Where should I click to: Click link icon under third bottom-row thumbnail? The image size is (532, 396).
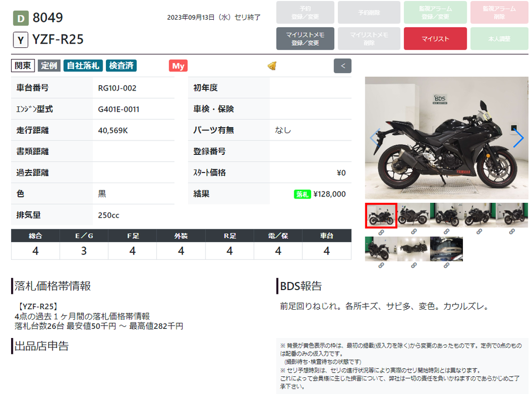click(x=446, y=266)
